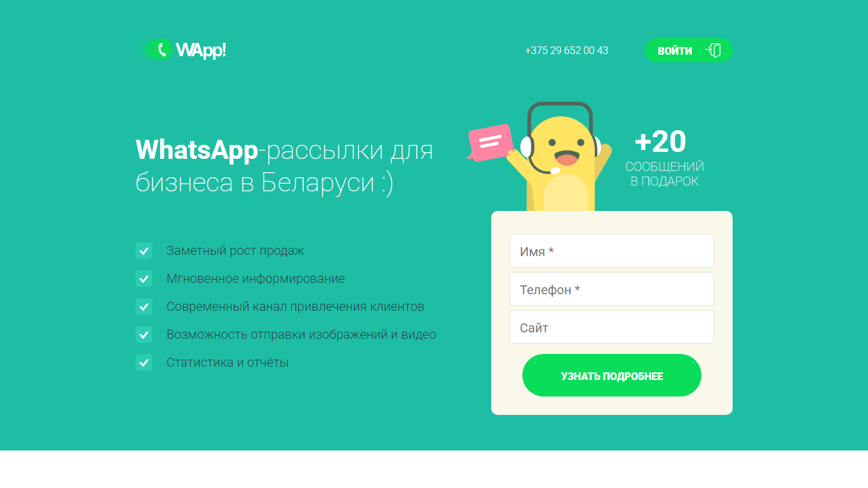Click the checkmark beside Мгновенное информирование
Screen dimensions: 868x488
[x=144, y=278]
